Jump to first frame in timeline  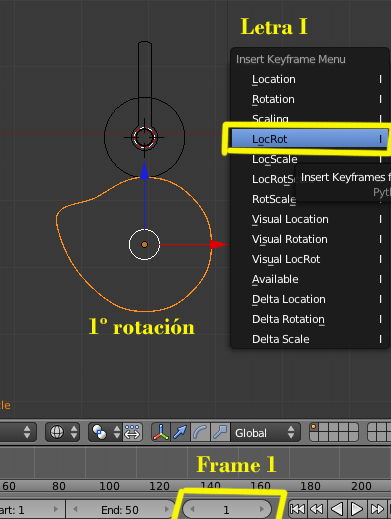pos(297,509)
